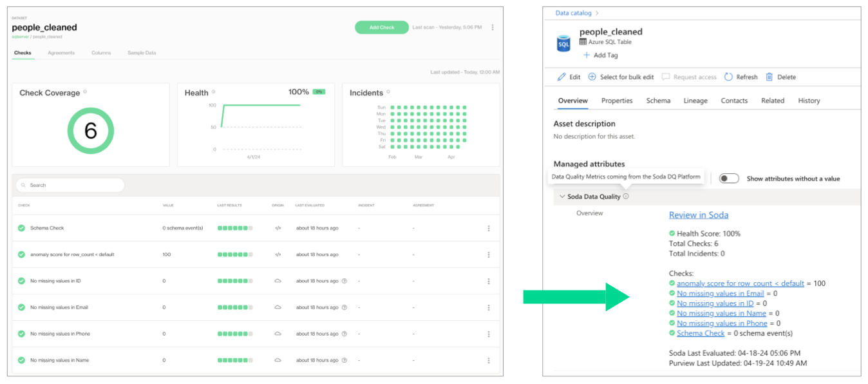Viewport: 868px width, 384px height.
Task: Click the Add Check button
Action: 382,27
